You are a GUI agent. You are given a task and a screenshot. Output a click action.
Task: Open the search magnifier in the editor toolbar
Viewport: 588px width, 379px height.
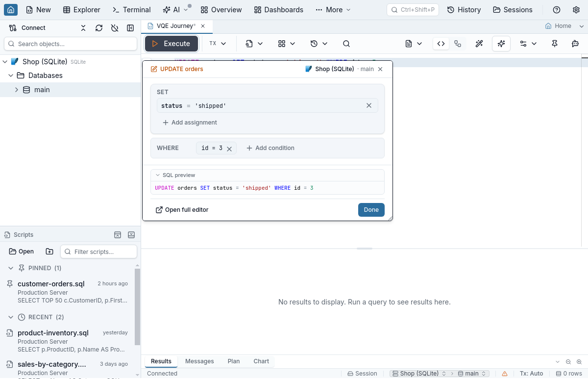[346, 44]
